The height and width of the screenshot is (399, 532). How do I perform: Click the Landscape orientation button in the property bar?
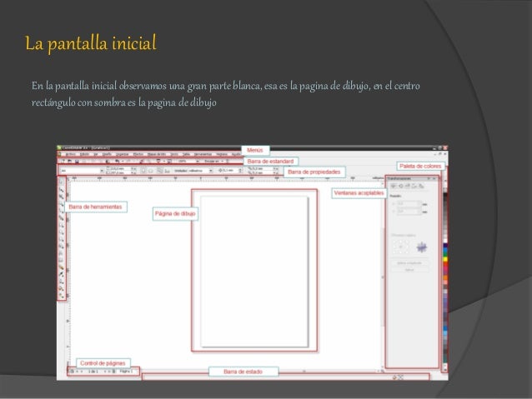(151, 171)
